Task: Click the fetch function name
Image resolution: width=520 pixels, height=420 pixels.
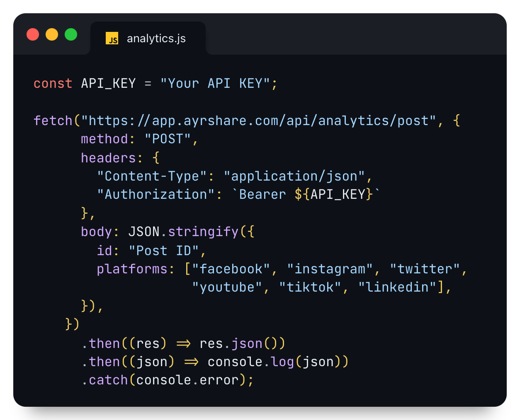Action: tap(53, 121)
